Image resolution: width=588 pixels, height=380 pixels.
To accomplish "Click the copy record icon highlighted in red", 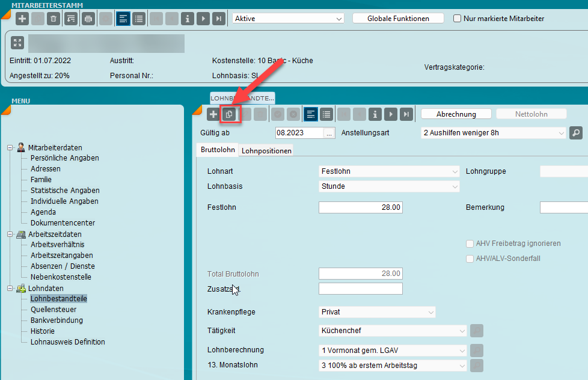I will [229, 114].
